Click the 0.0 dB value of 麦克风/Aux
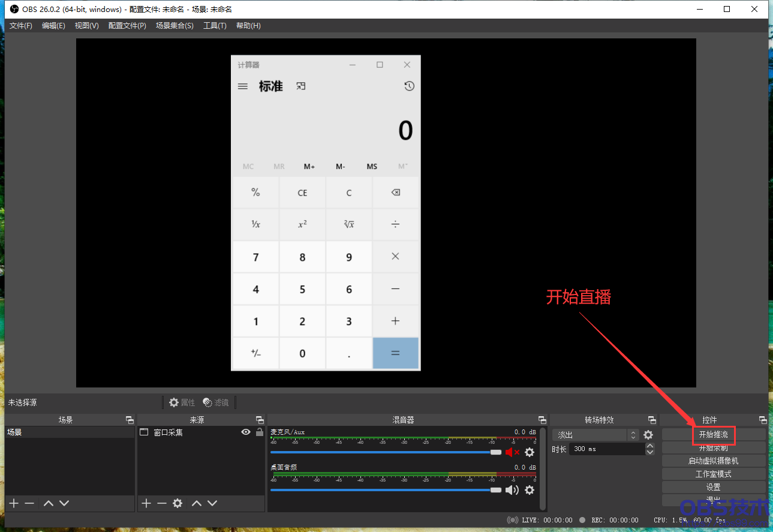Viewport: 773px width, 532px height. [525, 432]
